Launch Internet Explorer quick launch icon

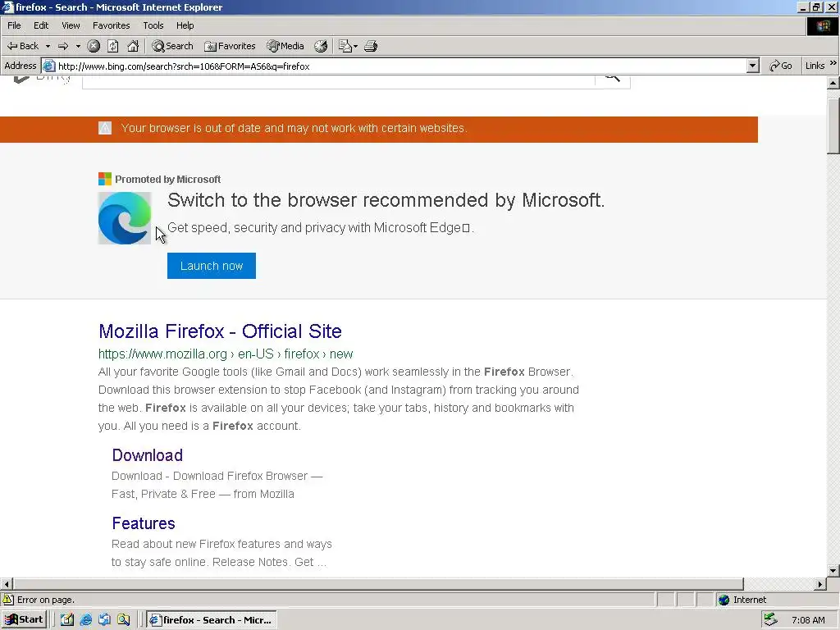point(85,620)
